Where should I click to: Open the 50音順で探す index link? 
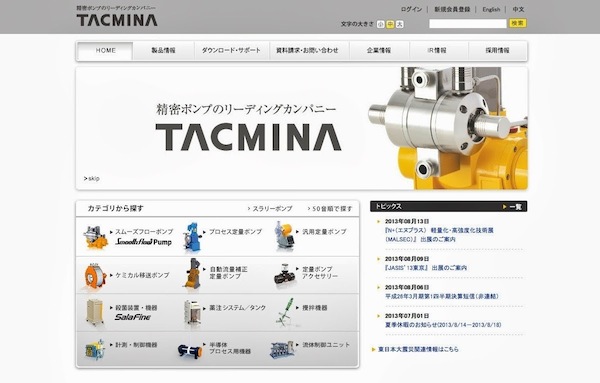pos(330,209)
